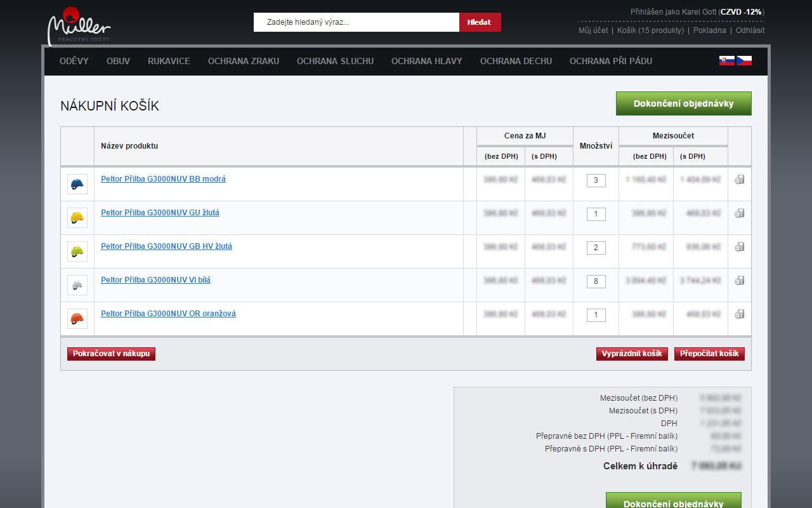Click Vyprázdnit košík button
Screen dimensions: 812x508
[x=632, y=354]
